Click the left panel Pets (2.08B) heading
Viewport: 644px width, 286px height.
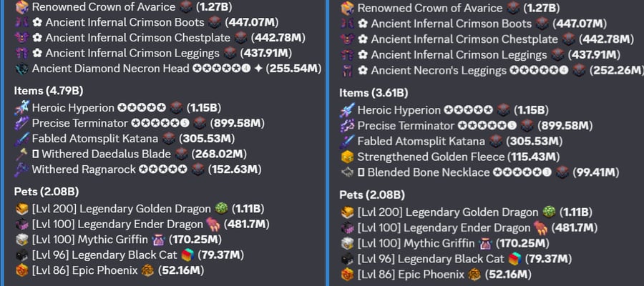[47, 192]
